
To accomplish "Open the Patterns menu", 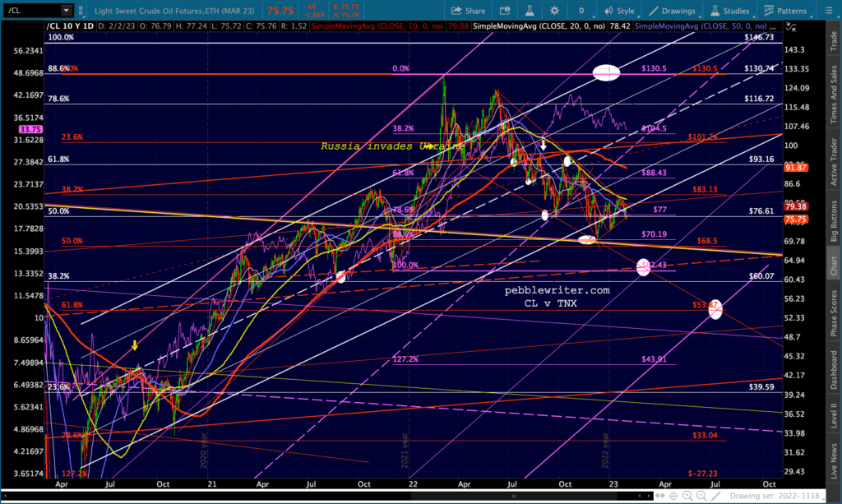I will pyautogui.click(x=785, y=11).
